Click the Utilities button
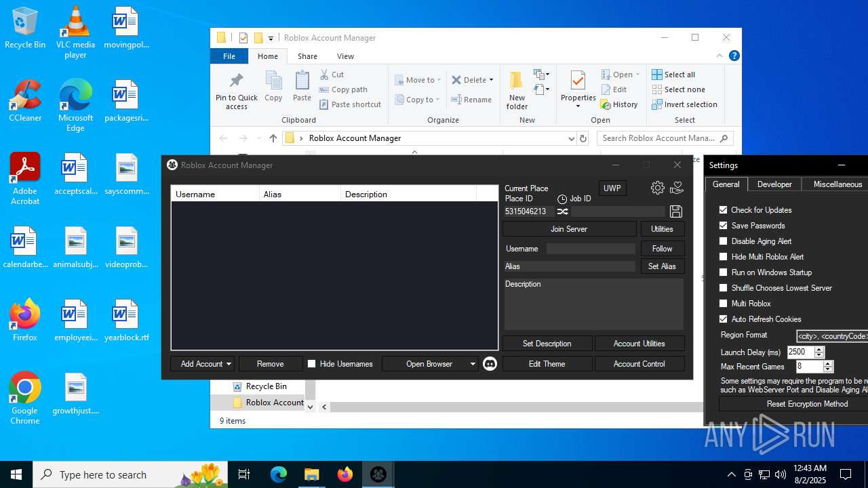Screen dimensions: 868x488 pos(662,229)
